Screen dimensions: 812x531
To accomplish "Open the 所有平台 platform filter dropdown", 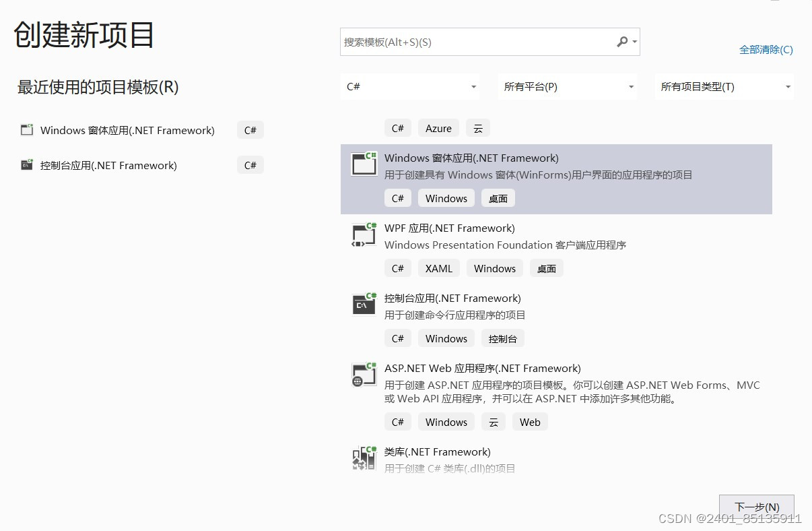I will point(568,87).
